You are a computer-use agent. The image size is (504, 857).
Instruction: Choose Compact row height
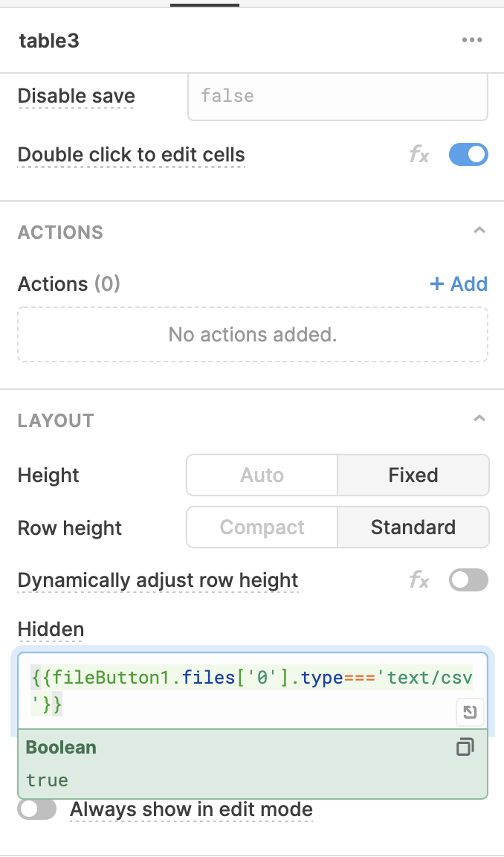[x=262, y=527]
